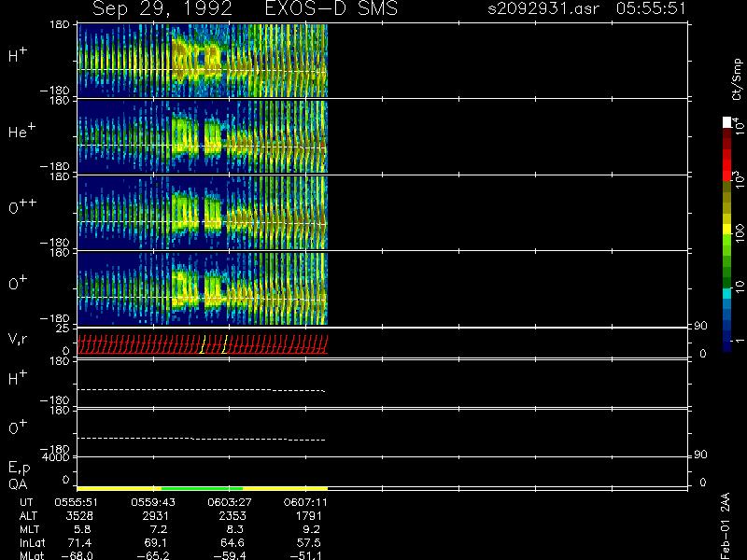Image resolution: width=747 pixels, height=560 pixels.
Task: Click the "O++" panel label
Action: pos(22,206)
